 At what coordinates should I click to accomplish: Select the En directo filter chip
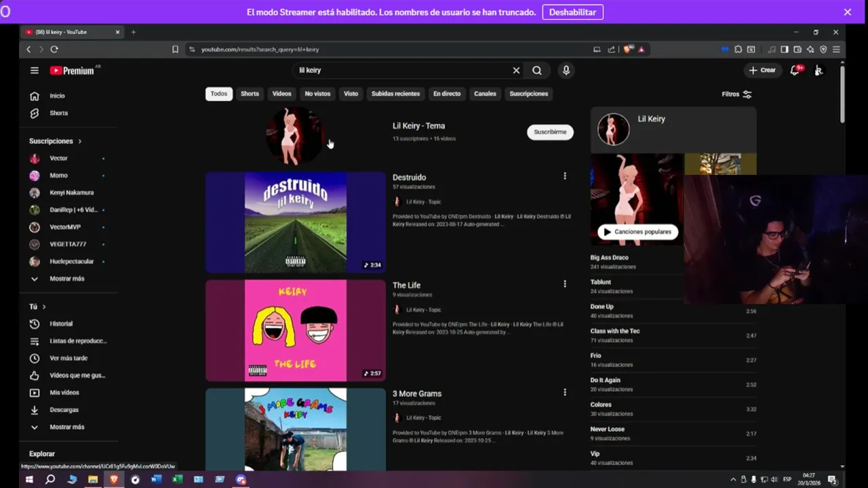447,94
